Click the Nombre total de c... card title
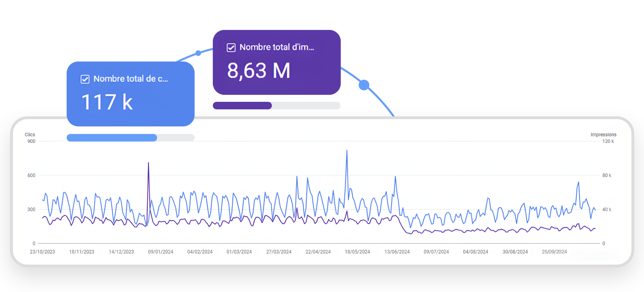The image size is (644, 292). click(x=131, y=79)
